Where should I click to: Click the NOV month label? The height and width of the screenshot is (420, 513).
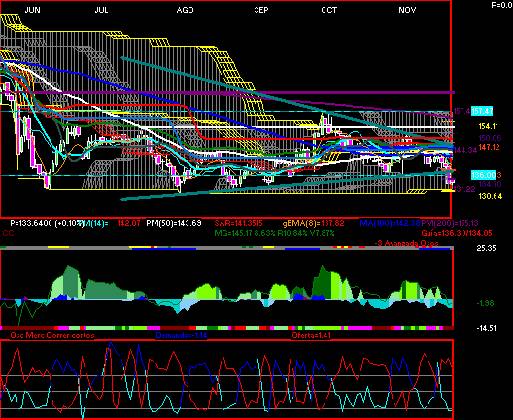(407, 10)
